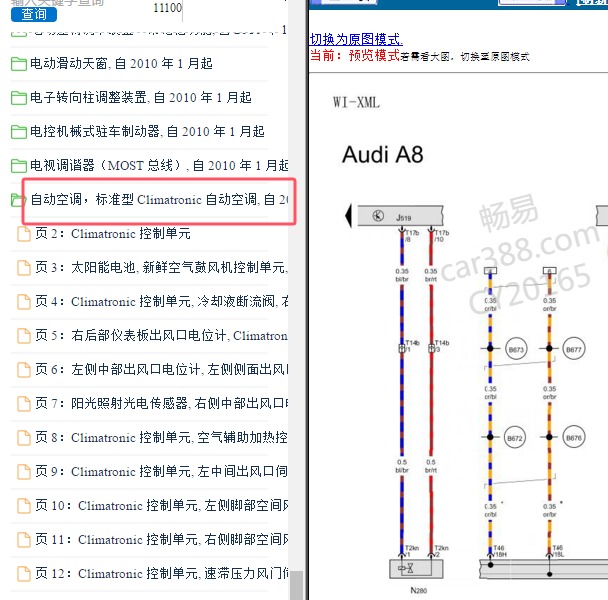The image size is (608, 600).
Task: Collapse the open 自动空调 folder icon
Action: pyautogui.click(x=17, y=200)
